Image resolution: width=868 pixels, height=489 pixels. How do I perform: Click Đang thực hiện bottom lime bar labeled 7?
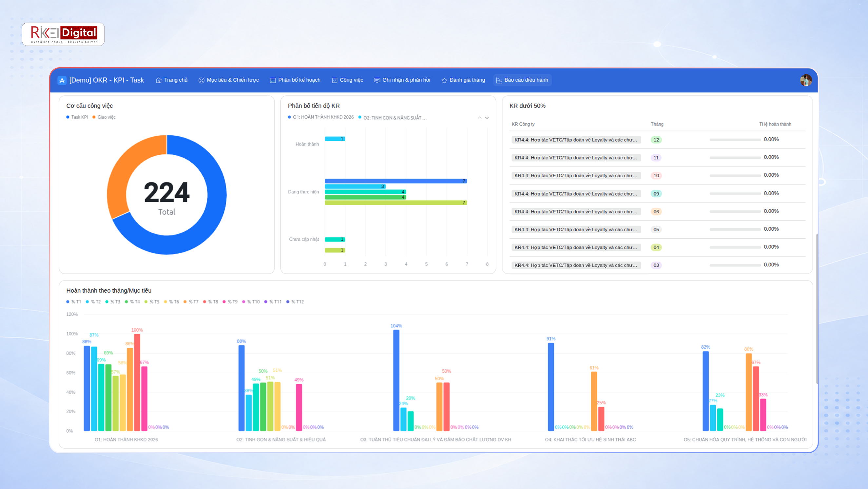[395, 203]
